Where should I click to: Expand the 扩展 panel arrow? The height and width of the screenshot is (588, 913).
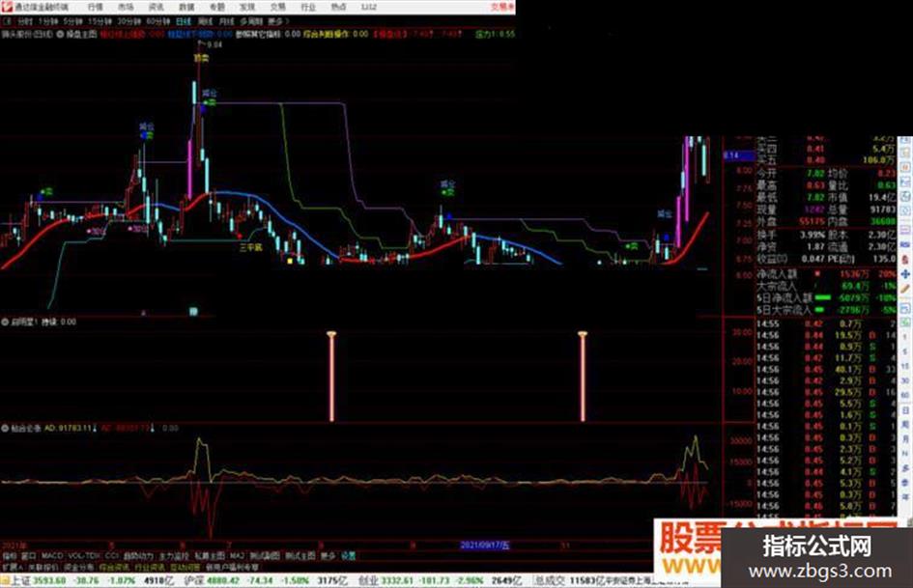[x=13, y=567]
